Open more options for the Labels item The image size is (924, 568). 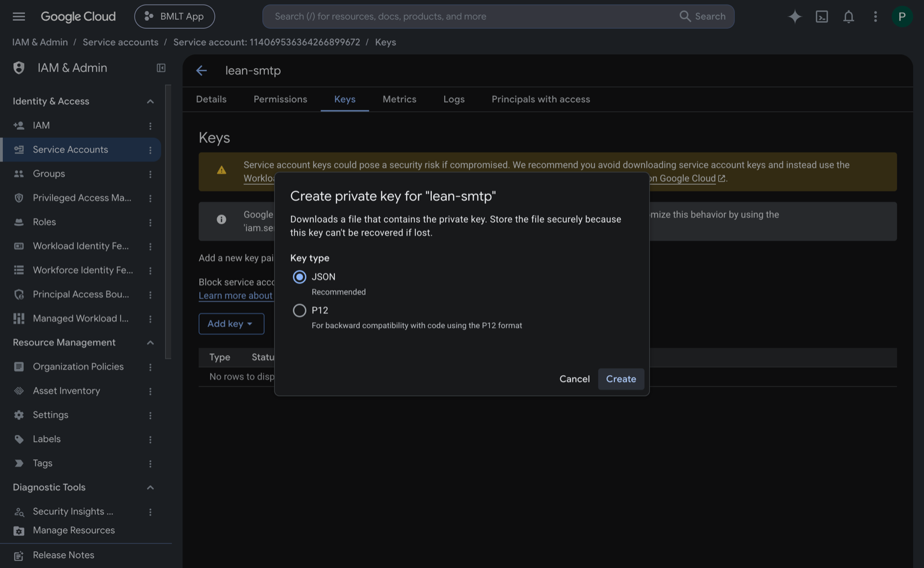coord(150,440)
